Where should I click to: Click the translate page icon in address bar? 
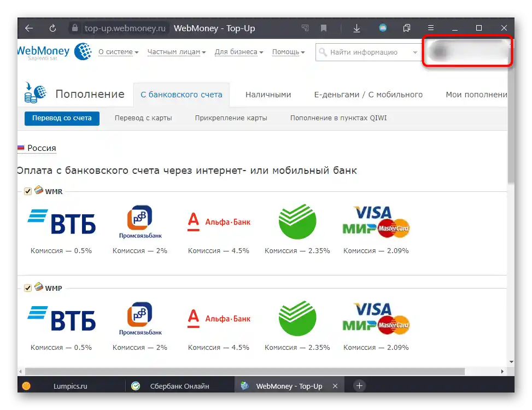305,28
